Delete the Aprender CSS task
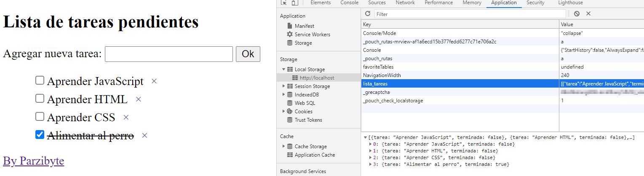This screenshot has width=644, height=176. click(126, 118)
